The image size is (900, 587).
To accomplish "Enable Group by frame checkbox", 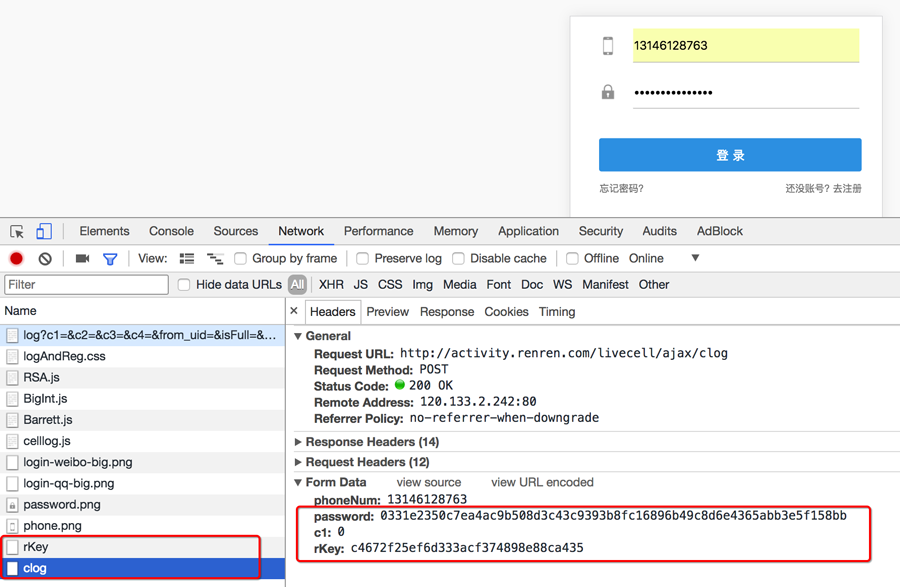I will pos(240,259).
